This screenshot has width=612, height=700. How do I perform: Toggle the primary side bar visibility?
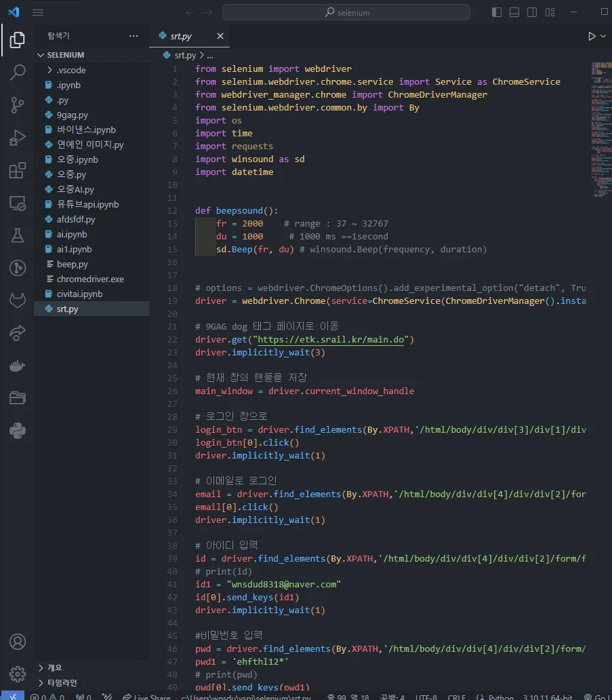point(497,12)
